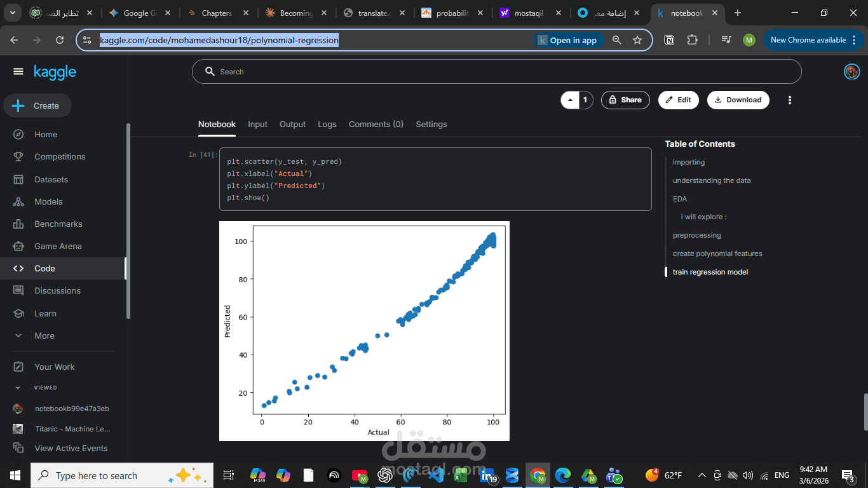This screenshot has height=488, width=868.
Task: Collapse the VIEWED section
Action: point(18,388)
